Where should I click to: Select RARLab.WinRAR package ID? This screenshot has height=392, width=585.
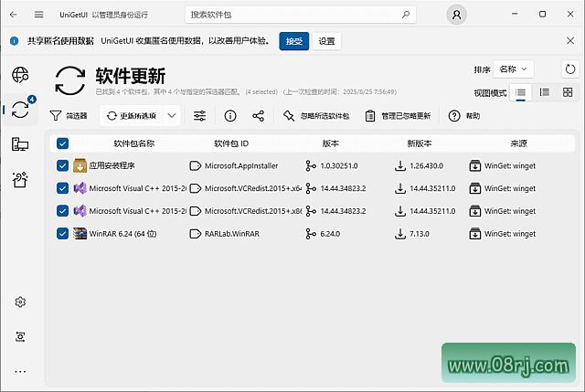(x=232, y=234)
